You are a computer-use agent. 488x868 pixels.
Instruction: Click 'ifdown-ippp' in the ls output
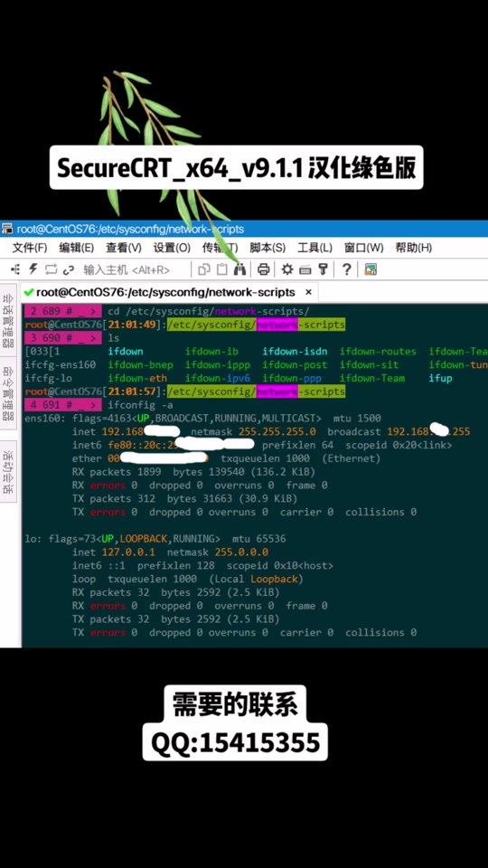tap(218, 365)
